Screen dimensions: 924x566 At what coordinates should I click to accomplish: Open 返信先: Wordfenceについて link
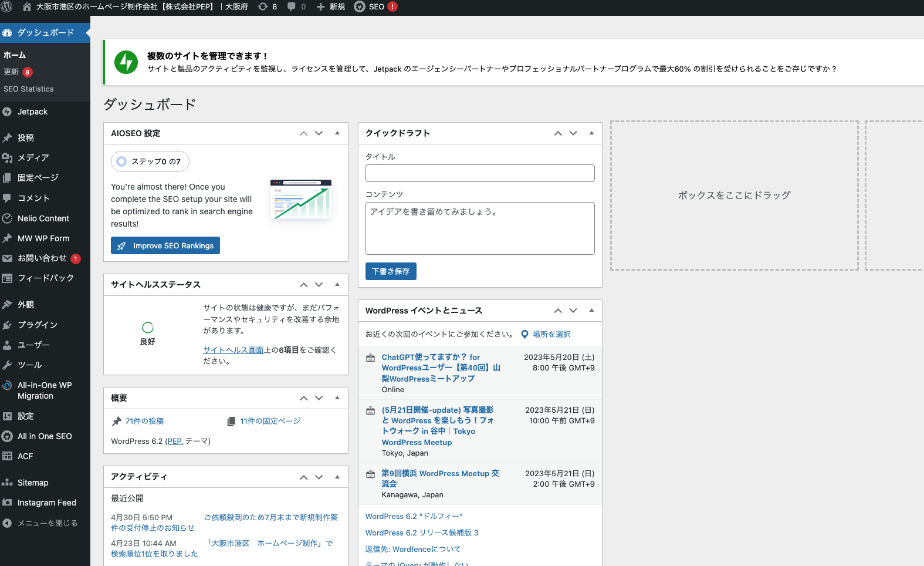pyautogui.click(x=413, y=549)
